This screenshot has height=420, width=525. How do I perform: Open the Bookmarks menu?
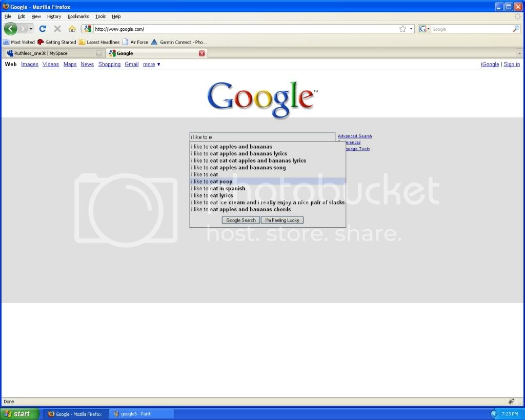click(78, 16)
